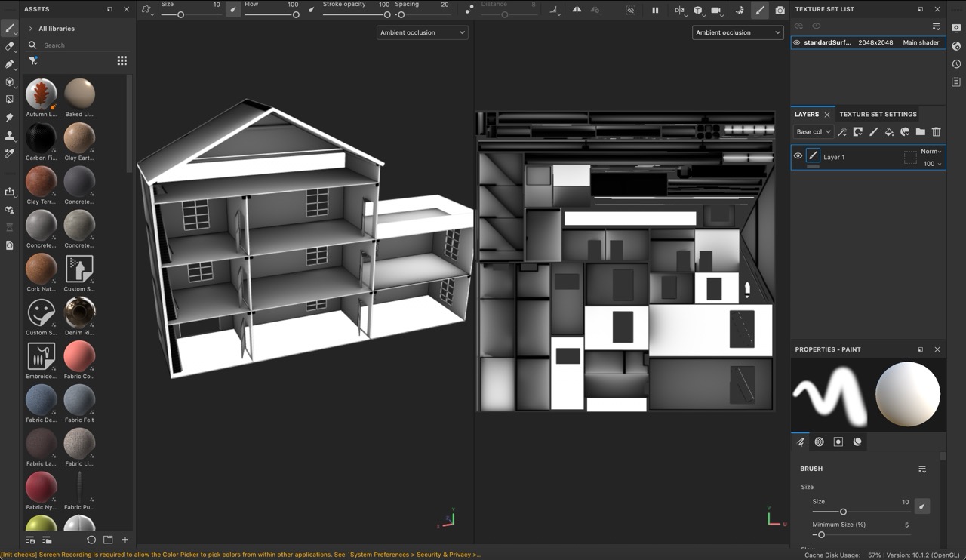This screenshot has height=560, width=966.
Task: Toggle pen pressure for Flow
Action: click(x=312, y=10)
